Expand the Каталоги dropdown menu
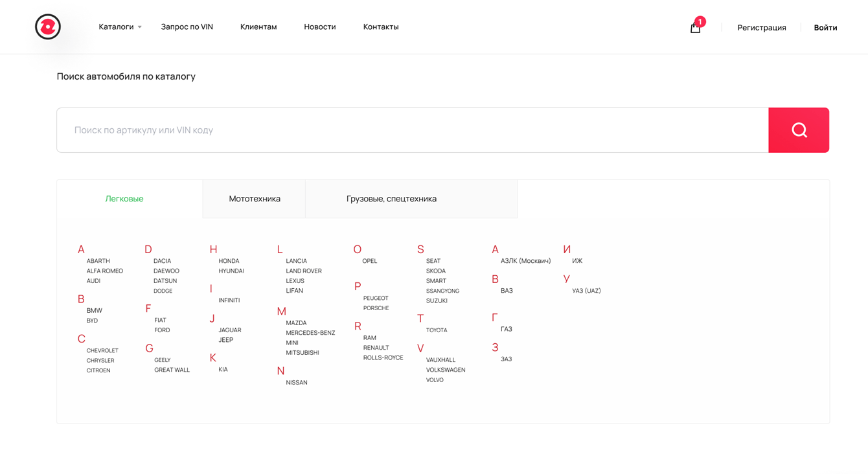 coord(120,27)
